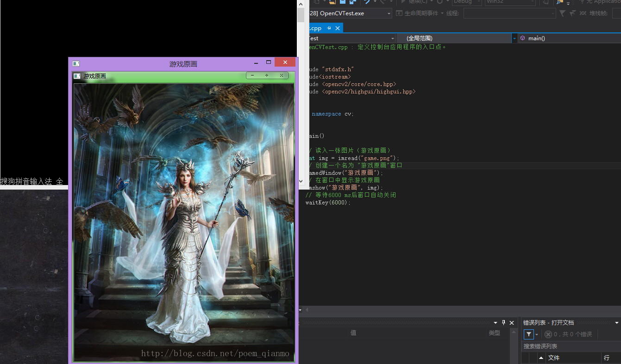
Task: Click the undo arrow icon in toolbar
Action: (367, 2)
